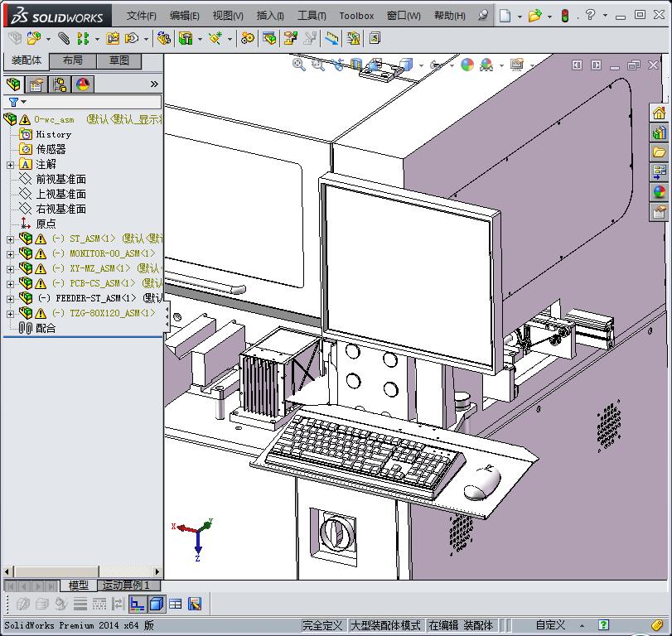Switch to the 运动算例1 motion study tab
The width and height of the screenshot is (672, 636).
tap(129, 585)
